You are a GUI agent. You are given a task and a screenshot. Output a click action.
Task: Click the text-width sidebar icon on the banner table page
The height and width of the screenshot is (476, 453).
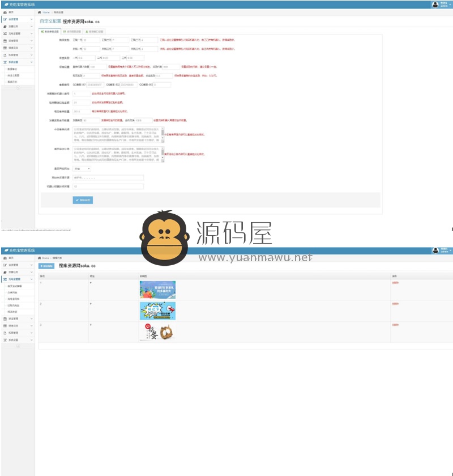pyautogui.click(x=5, y=340)
